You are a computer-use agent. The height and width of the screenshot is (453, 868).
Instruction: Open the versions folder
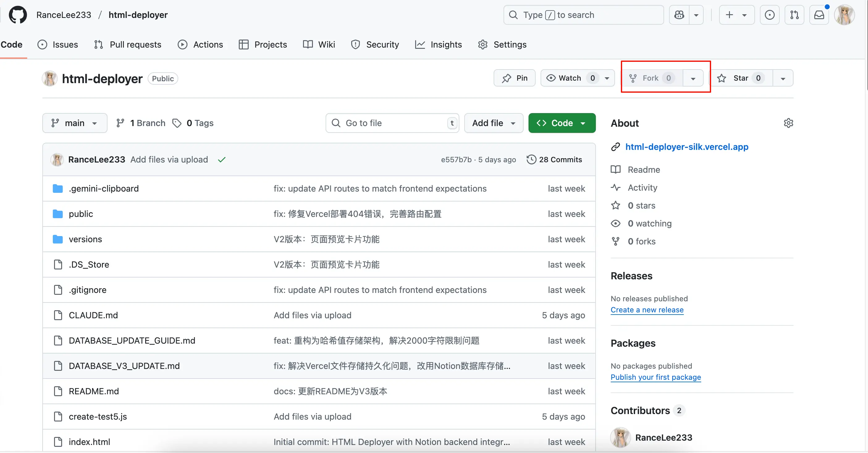tap(85, 239)
